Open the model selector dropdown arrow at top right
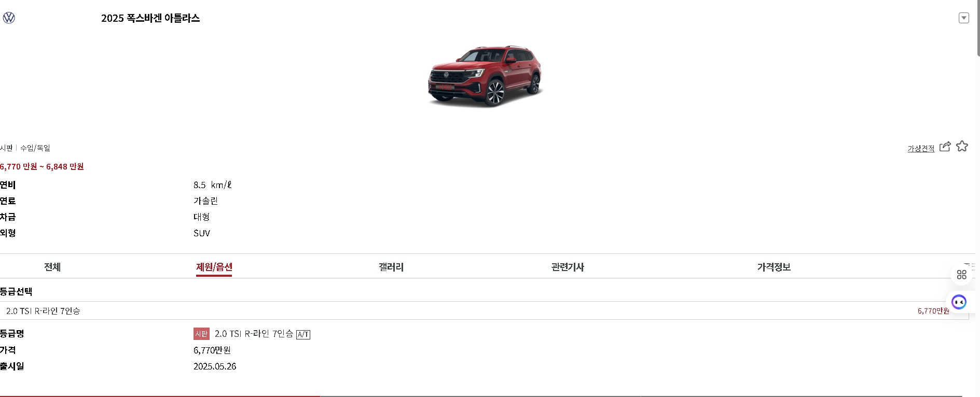Viewport: 980px width, 397px height. click(x=963, y=18)
